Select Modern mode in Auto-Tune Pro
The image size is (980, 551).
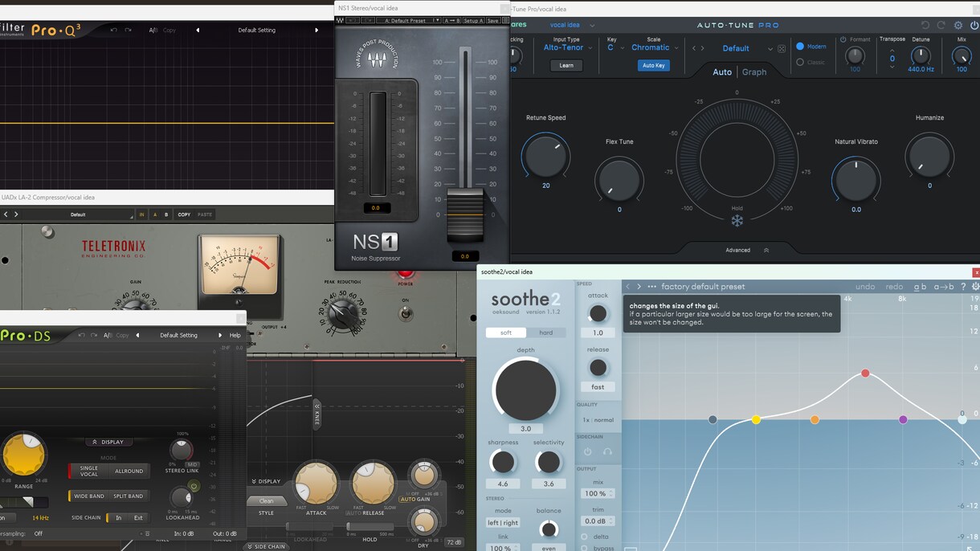click(x=811, y=47)
